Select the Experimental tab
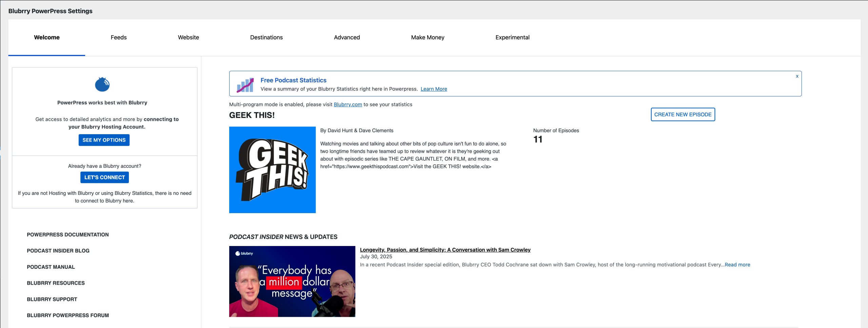868x328 pixels. (x=512, y=37)
